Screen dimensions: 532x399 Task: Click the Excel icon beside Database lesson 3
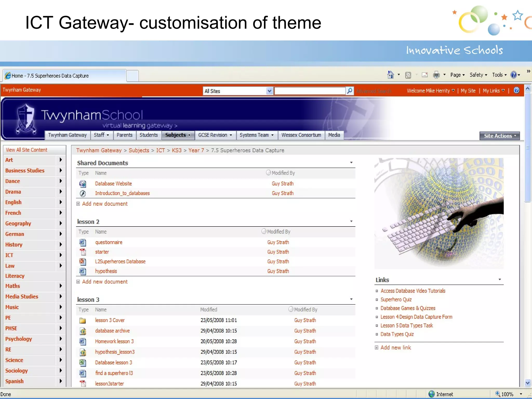point(83,363)
